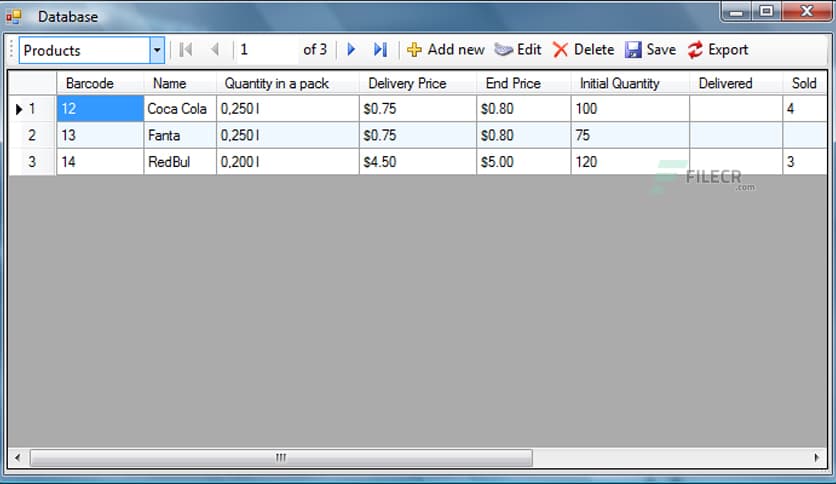Select the barcode cell 13
The image size is (836, 484).
(x=100, y=135)
